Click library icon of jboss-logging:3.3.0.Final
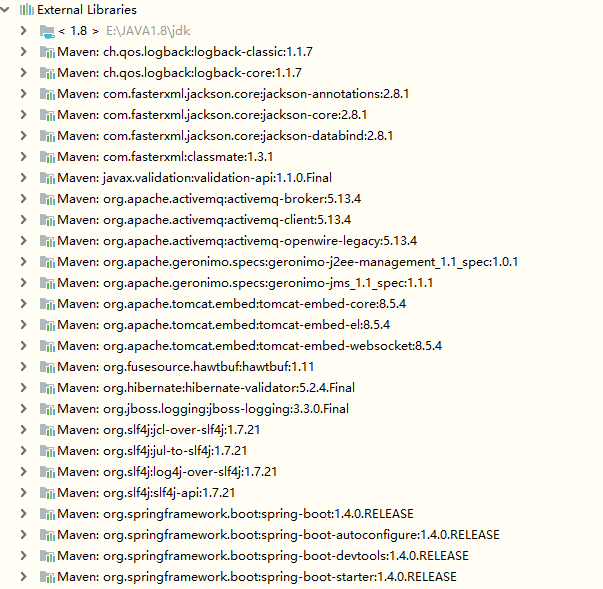 pyautogui.click(x=47, y=409)
